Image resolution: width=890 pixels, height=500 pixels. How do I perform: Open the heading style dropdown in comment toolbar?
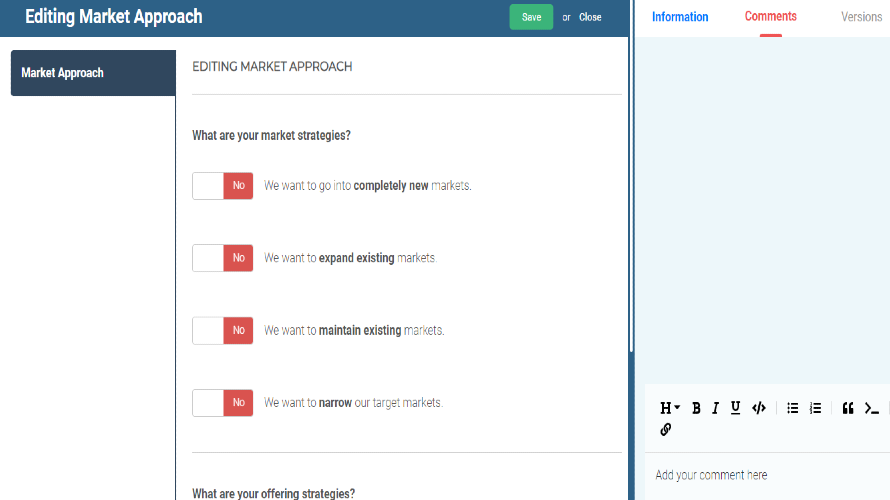(670, 408)
